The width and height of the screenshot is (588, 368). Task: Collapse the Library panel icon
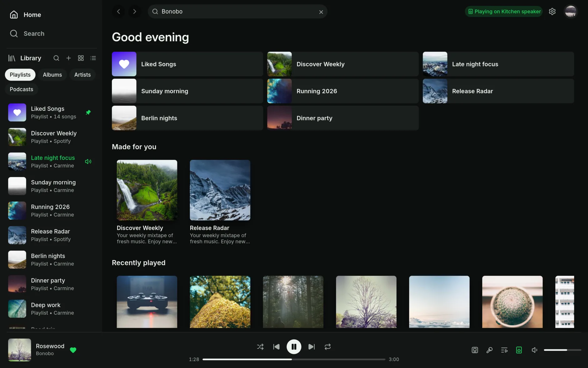12,58
